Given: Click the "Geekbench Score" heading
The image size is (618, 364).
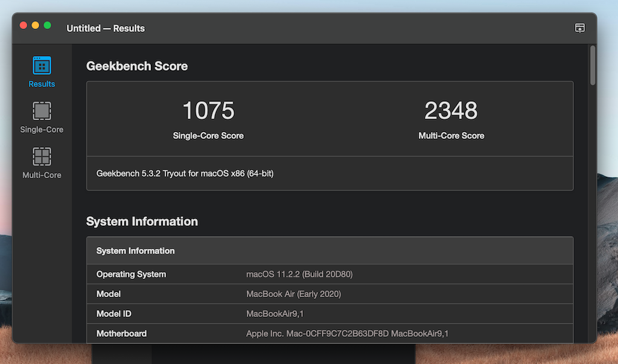Looking at the screenshot, I should point(137,66).
